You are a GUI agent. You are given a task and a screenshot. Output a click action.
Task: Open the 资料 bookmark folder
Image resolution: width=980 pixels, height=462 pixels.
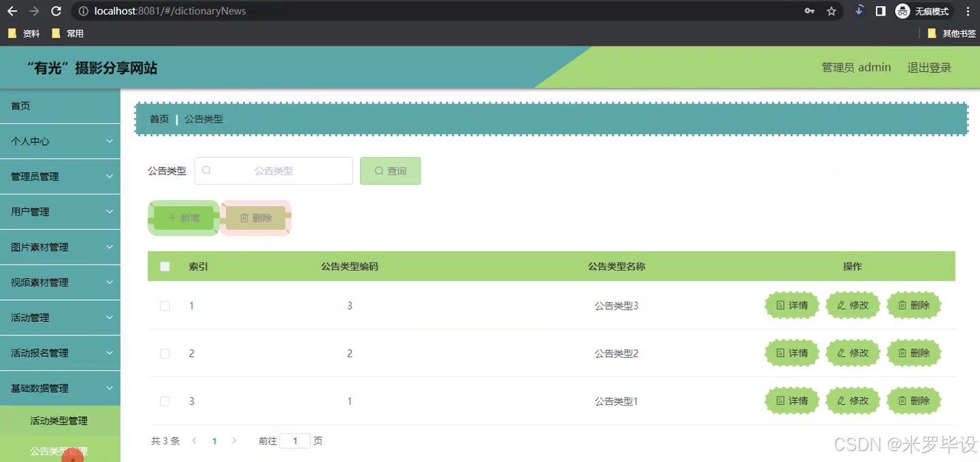click(x=24, y=33)
